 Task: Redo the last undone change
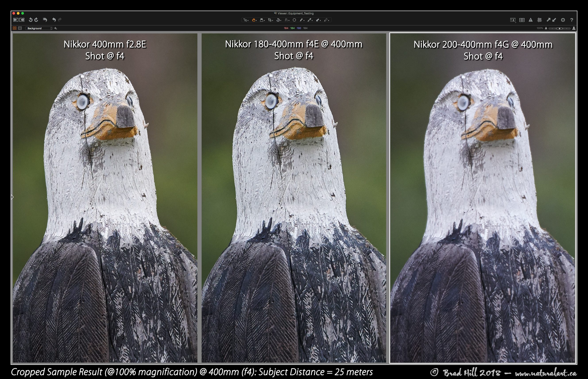[60, 20]
